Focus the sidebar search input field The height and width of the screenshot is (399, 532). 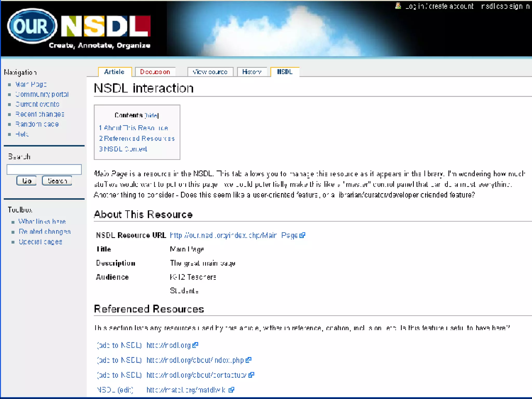(44, 169)
